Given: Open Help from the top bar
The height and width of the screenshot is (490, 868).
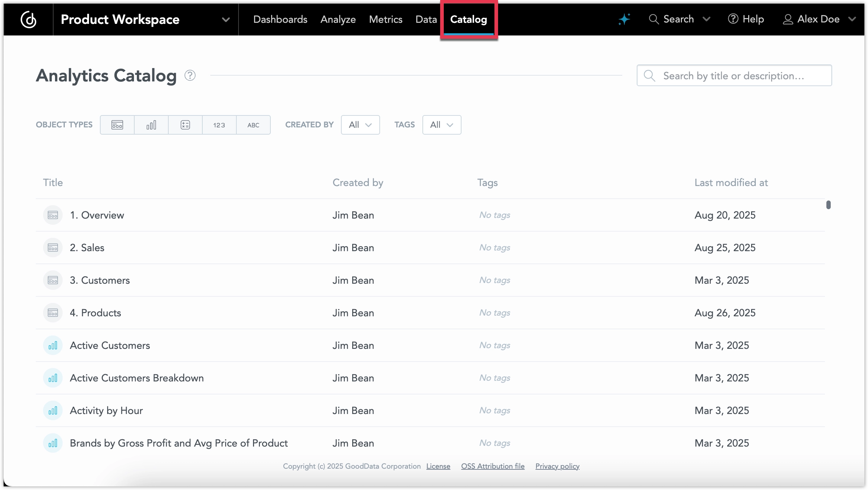Looking at the screenshot, I should pos(746,19).
